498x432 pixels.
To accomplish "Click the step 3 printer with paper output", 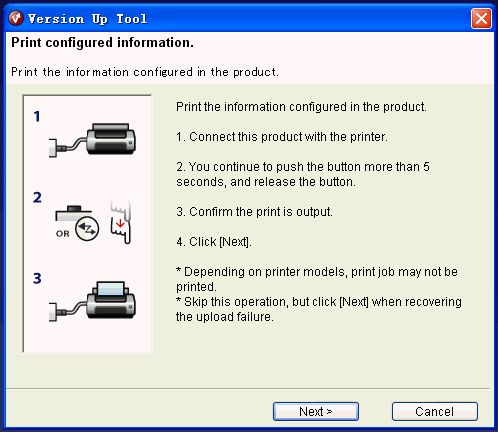I will [x=92, y=301].
